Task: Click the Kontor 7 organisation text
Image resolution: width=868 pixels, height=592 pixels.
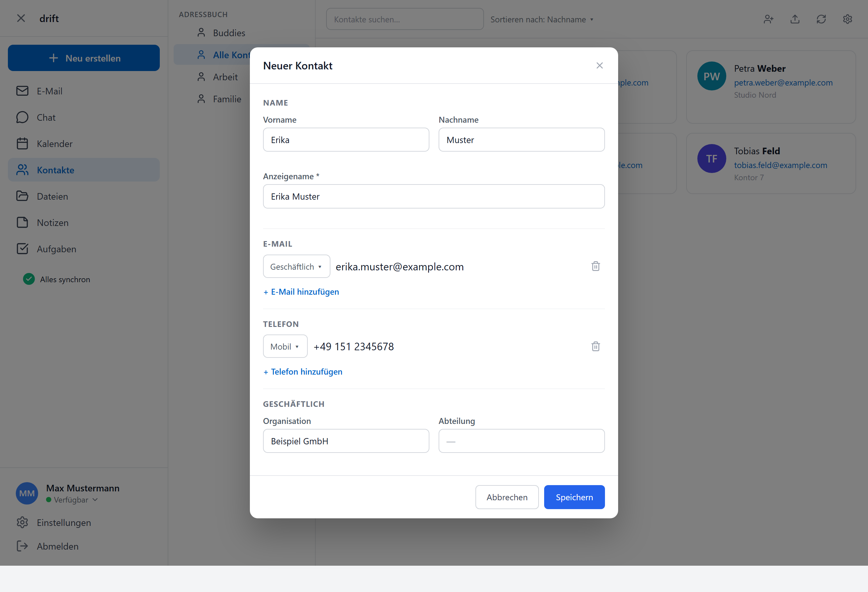Action: (x=749, y=177)
